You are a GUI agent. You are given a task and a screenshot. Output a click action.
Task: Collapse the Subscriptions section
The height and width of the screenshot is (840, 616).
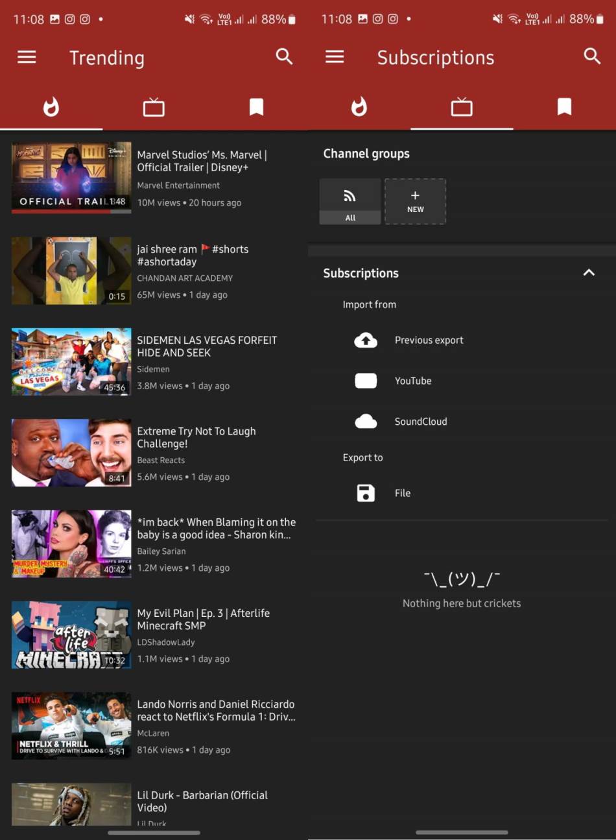[589, 273]
